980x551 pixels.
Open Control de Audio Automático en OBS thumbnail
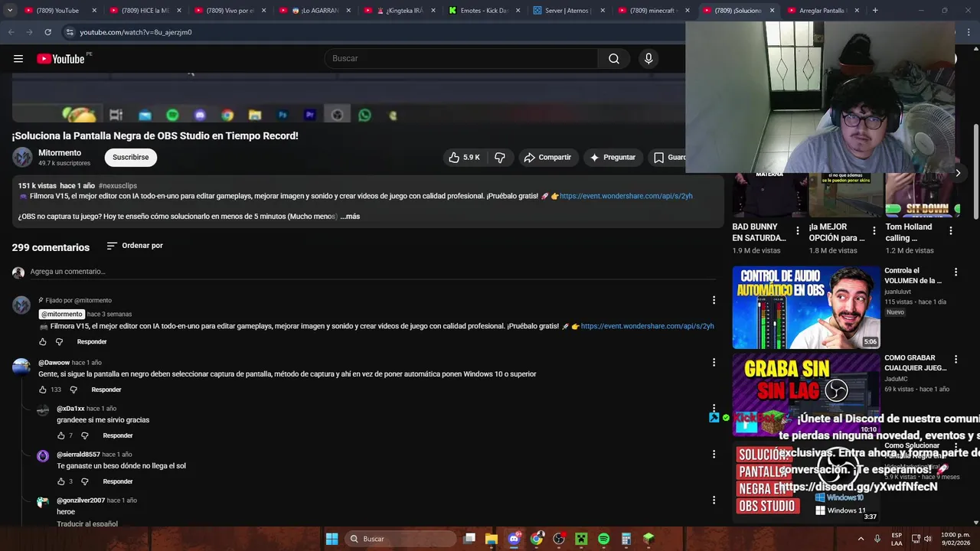coord(806,308)
